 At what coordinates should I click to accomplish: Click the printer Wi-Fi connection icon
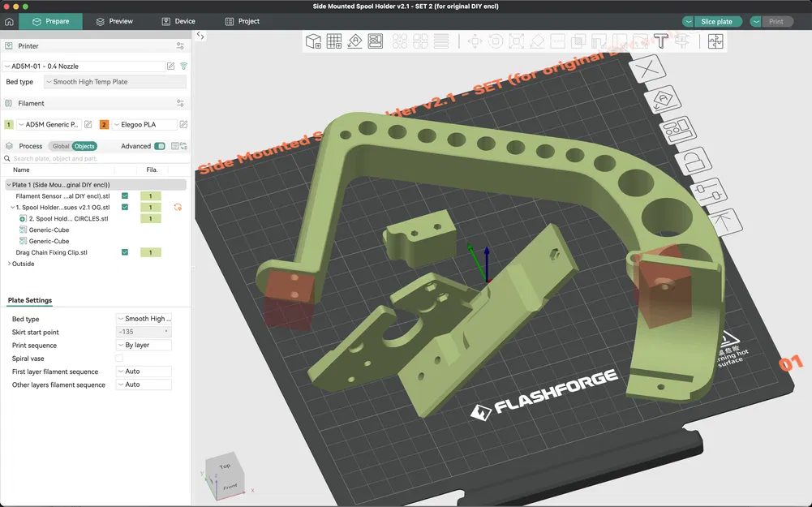click(x=183, y=66)
